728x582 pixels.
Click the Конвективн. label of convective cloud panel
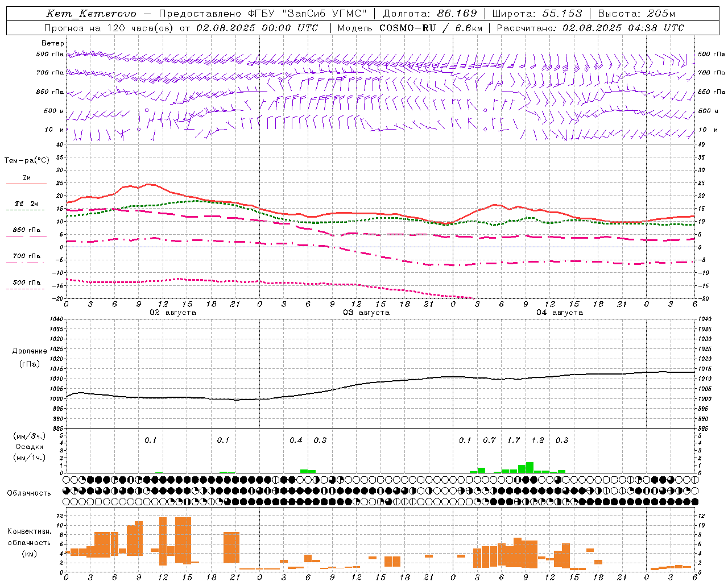(x=29, y=531)
